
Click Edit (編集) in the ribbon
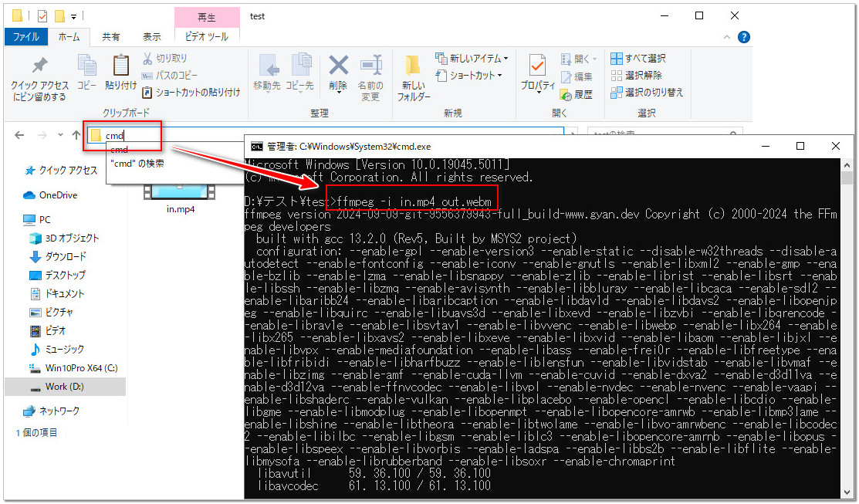point(577,76)
